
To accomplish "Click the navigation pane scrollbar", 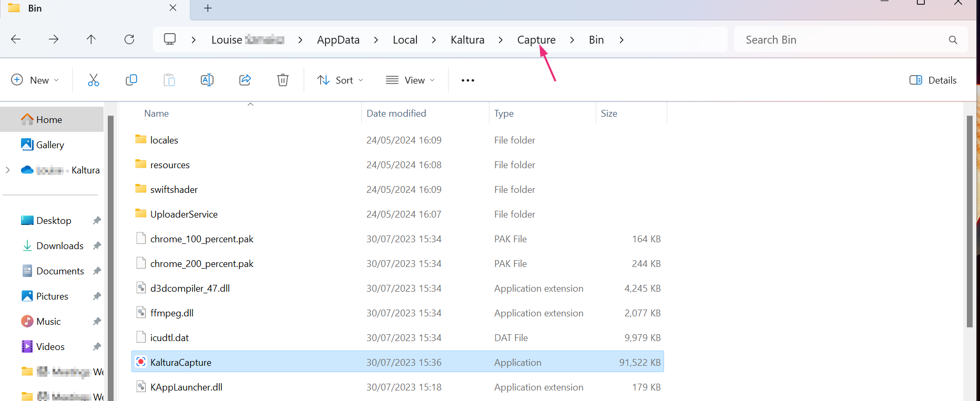I will pyautogui.click(x=110, y=258).
